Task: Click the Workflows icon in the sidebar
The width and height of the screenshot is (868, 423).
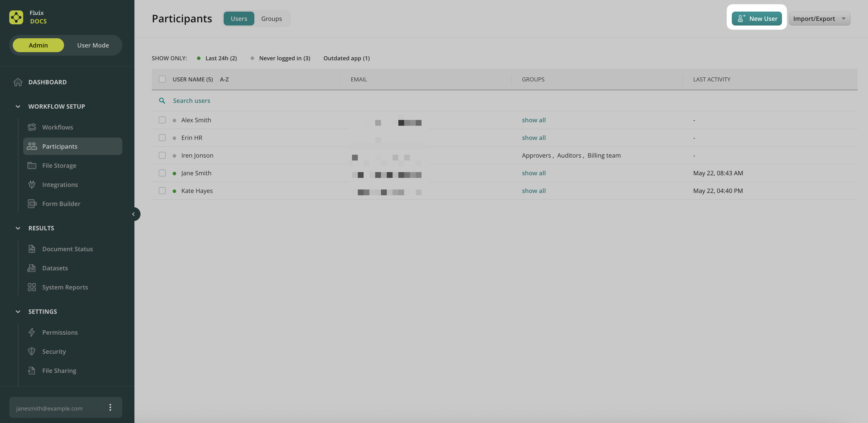Action: [32, 127]
